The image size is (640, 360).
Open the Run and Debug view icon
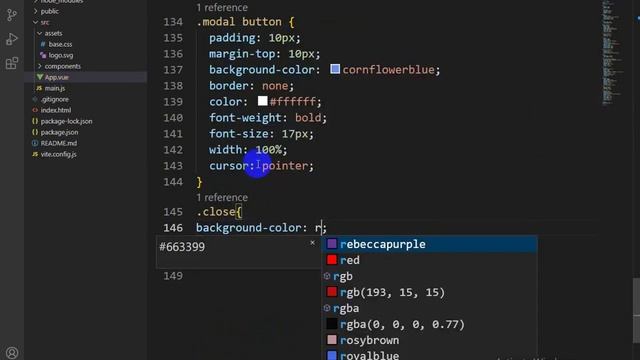coord(12,39)
